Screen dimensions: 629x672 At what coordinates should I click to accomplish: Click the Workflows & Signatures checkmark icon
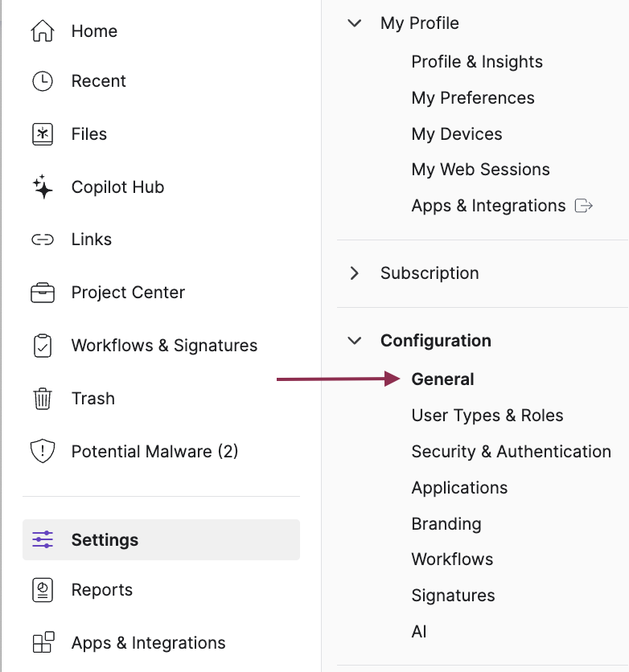point(41,345)
